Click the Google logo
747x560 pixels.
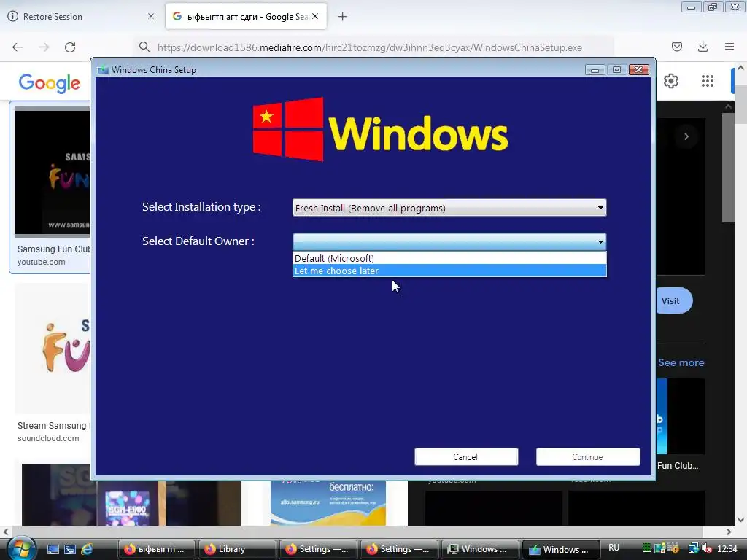click(x=50, y=83)
